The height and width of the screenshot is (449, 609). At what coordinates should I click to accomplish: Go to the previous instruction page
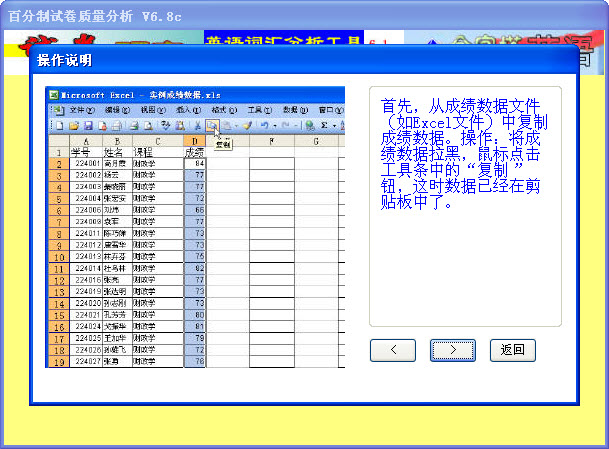click(x=393, y=350)
